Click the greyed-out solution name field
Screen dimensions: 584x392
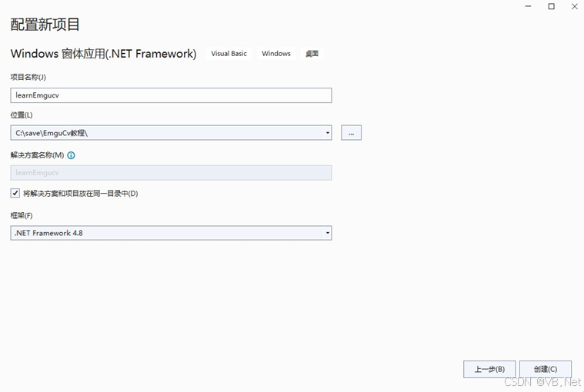point(171,173)
